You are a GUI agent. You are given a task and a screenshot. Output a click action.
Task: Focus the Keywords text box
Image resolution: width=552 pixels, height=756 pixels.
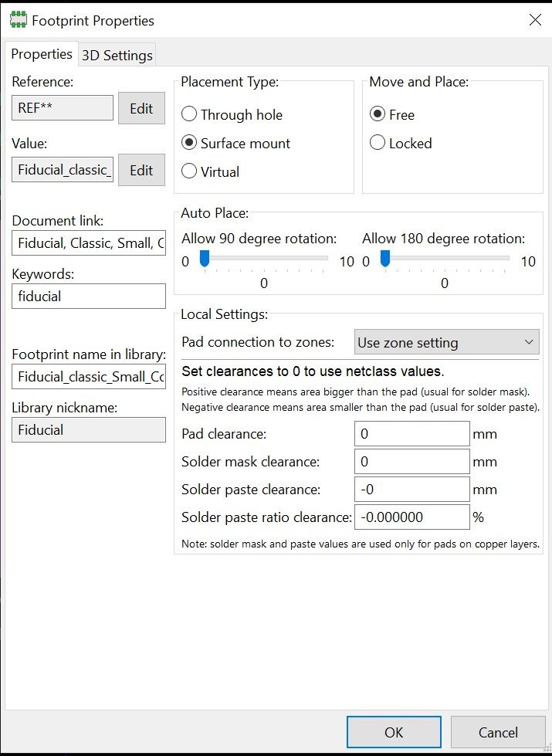coord(89,297)
